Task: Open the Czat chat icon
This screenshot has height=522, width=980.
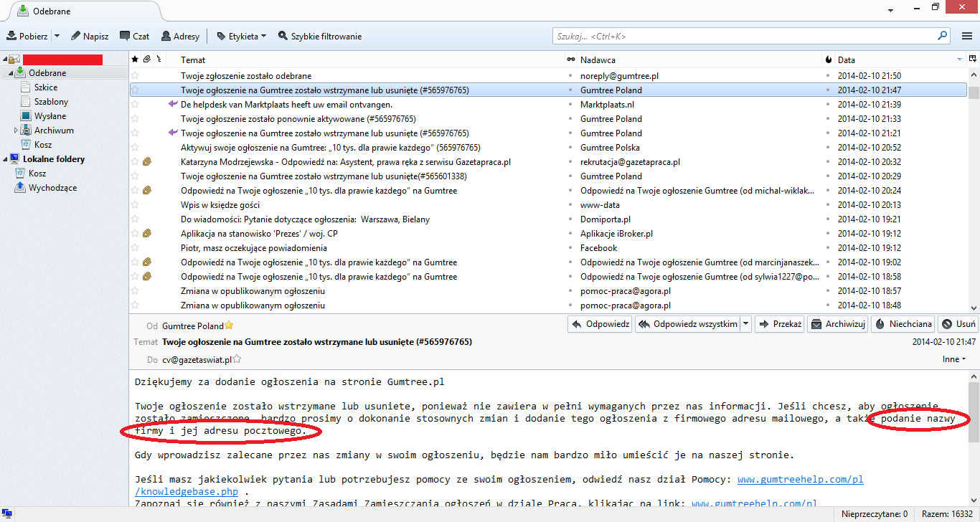Action: click(125, 36)
